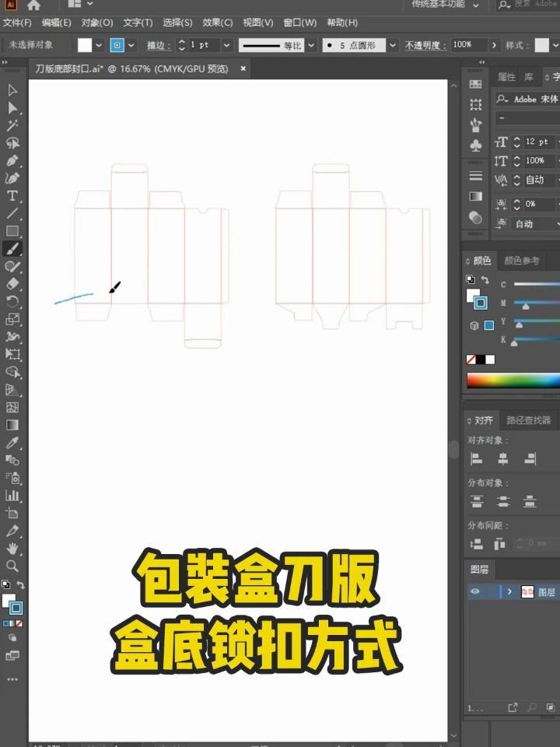The width and height of the screenshot is (560, 747).
Task: Select the Column Graph tool
Action: click(x=12, y=496)
